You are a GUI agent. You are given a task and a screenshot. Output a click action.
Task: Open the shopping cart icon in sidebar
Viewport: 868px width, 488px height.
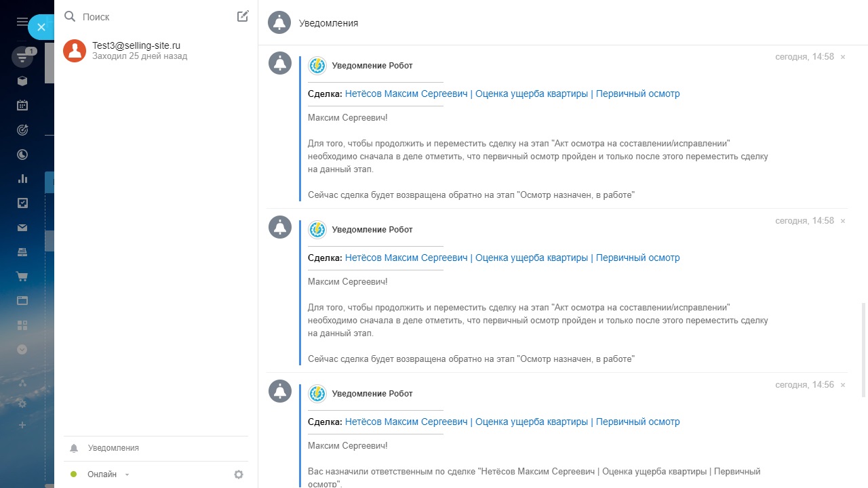pyautogui.click(x=22, y=277)
